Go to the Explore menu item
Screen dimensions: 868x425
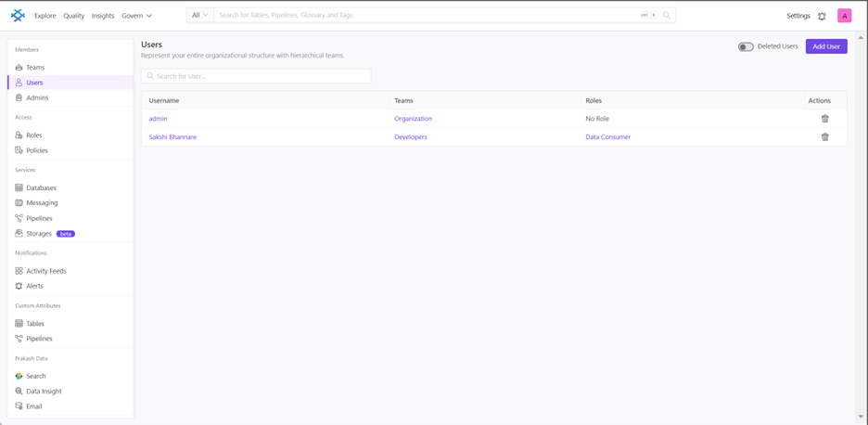coord(45,16)
